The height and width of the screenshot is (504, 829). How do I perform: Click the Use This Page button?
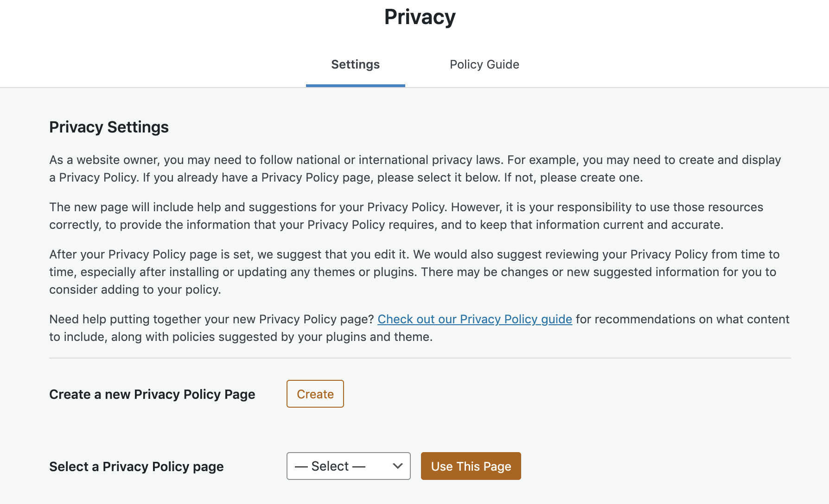(471, 466)
